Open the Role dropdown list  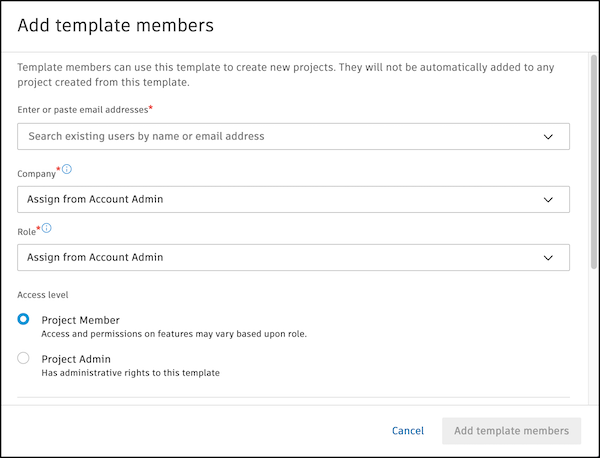click(x=293, y=258)
